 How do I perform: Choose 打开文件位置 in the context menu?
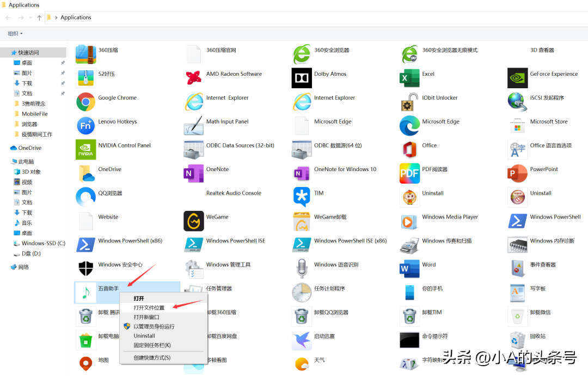pos(149,308)
